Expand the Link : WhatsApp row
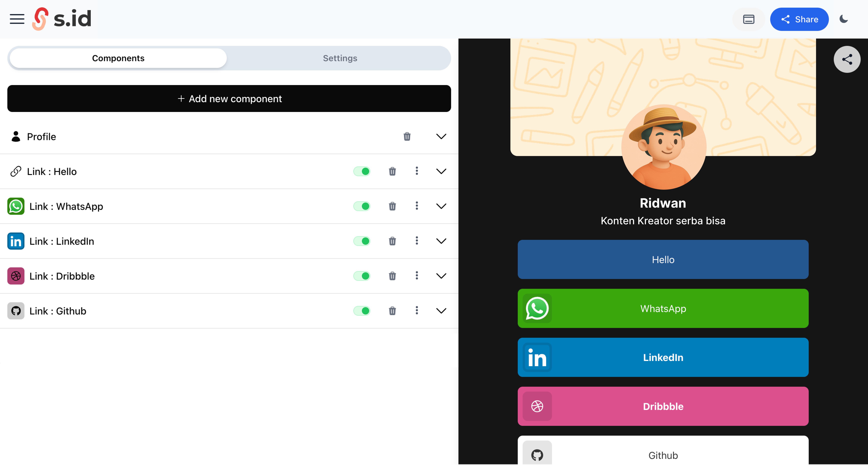This screenshot has width=868, height=465. [441, 206]
